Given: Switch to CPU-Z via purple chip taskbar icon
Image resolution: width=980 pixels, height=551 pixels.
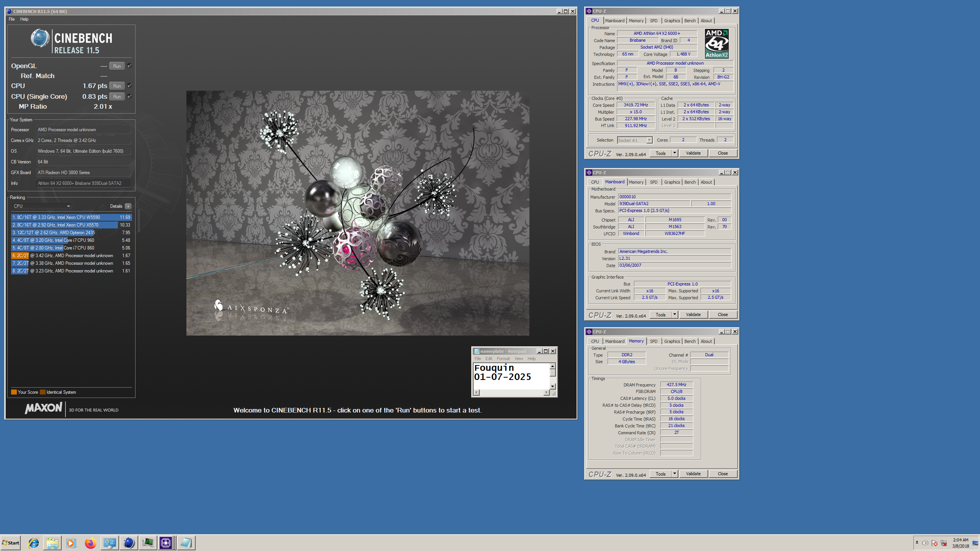Looking at the screenshot, I should [166, 543].
